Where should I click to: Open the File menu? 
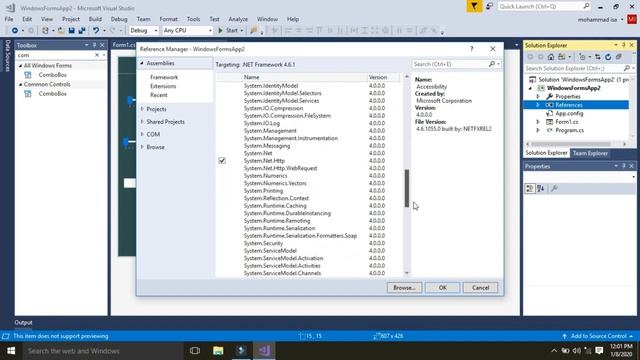click(x=9, y=19)
